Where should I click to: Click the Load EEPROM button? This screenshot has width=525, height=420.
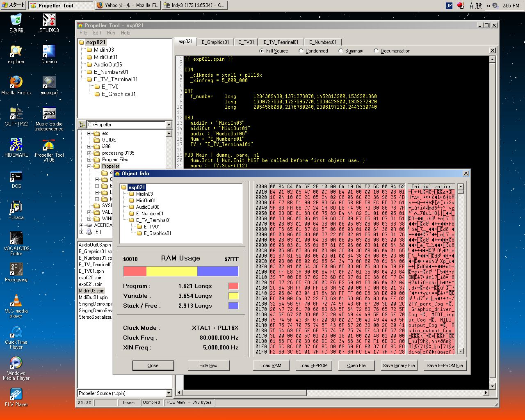tap(313, 365)
